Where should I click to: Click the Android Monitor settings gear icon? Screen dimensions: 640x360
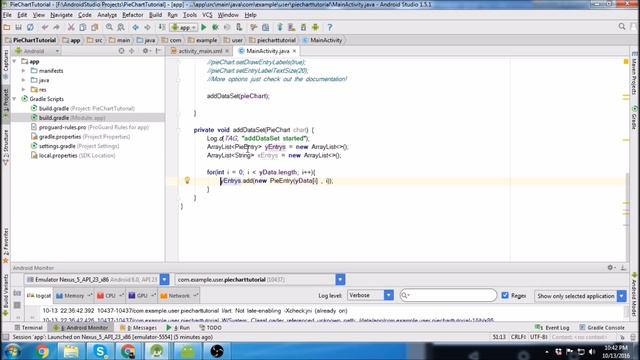(x=611, y=268)
